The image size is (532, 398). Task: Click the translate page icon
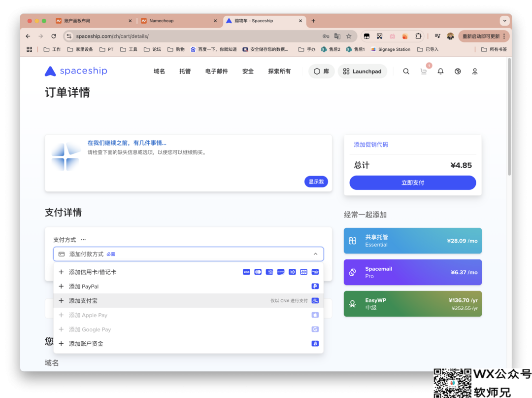click(337, 36)
